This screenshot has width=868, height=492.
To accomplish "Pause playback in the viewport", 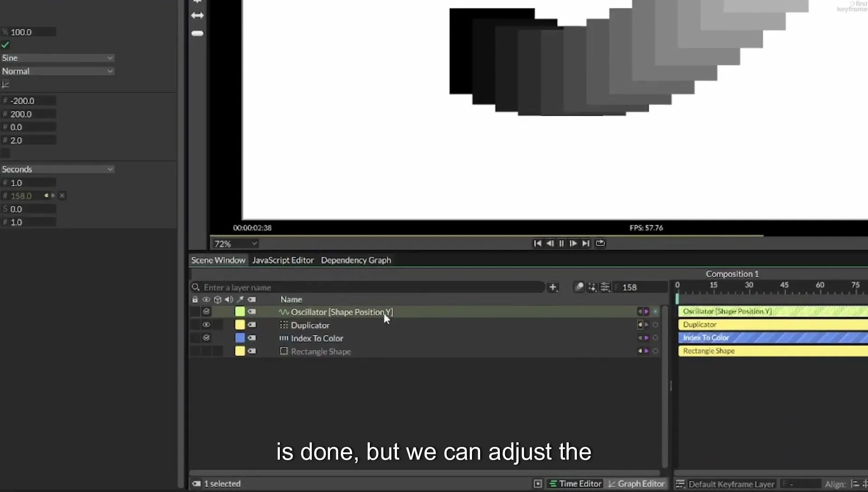I will pos(561,243).
